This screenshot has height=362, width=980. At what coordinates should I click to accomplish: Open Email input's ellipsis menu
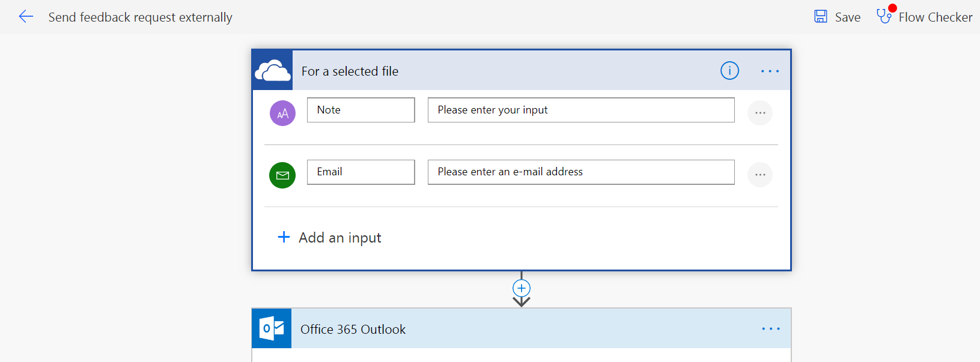pos(760,175)
